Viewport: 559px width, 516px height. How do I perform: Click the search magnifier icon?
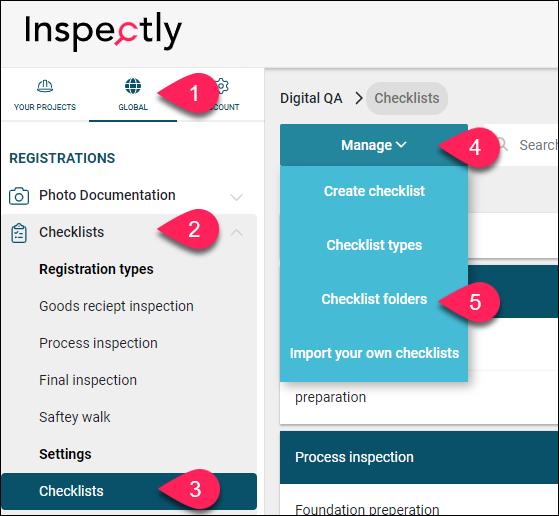503,145
